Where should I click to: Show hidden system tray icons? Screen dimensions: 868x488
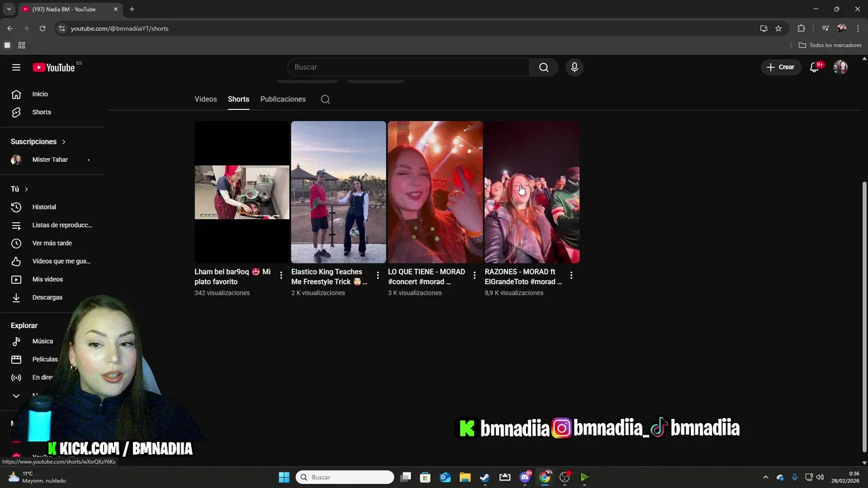point(766,477)
